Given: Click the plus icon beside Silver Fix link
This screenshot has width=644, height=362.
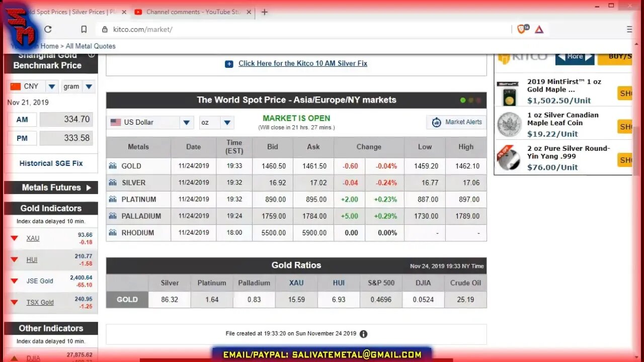Looking at the screenshot, I should [229, 64].
